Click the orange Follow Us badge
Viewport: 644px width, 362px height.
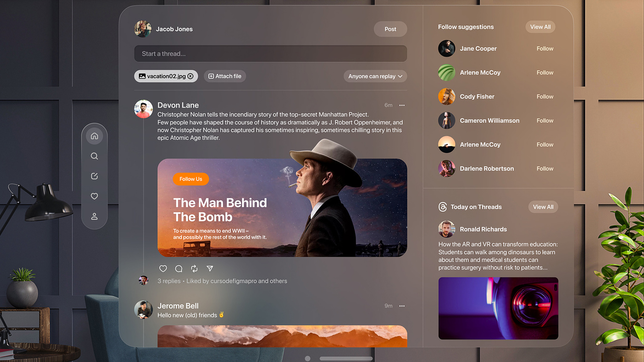point(191,179)
